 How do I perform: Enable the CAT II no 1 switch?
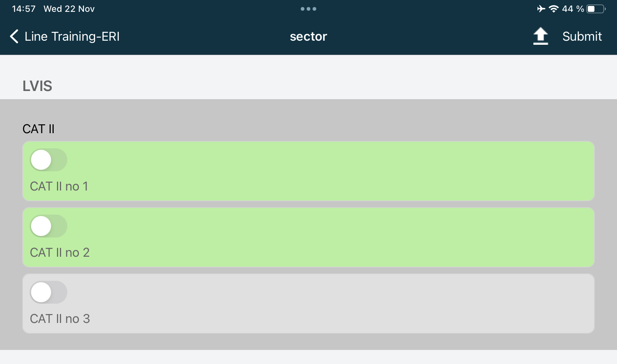coord(48,160)
